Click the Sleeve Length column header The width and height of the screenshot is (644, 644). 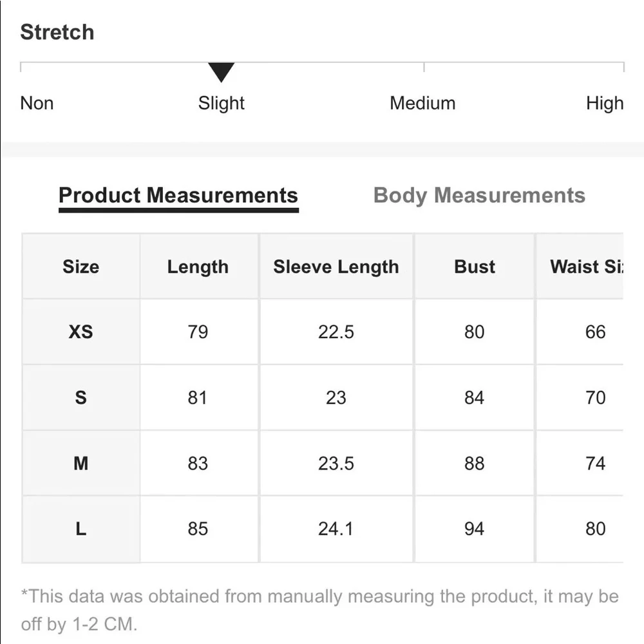(x=336, y=267)
